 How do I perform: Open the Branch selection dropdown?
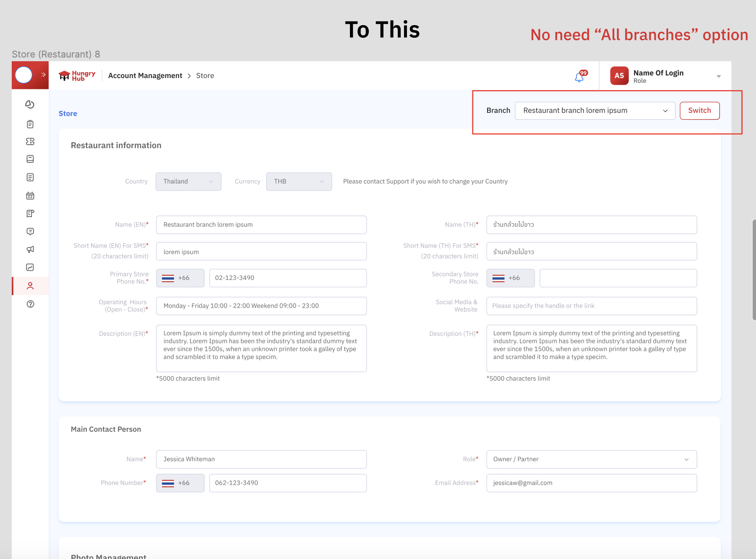(594, 111)
